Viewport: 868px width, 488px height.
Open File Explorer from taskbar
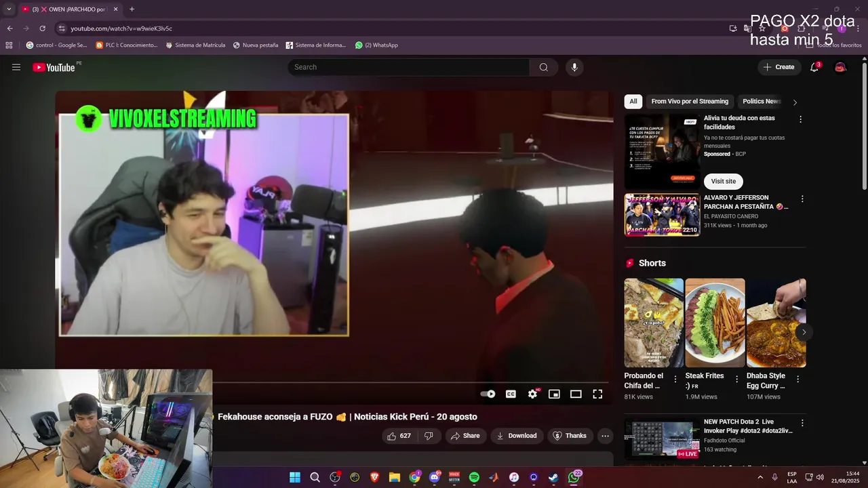(x=395, y=477)
